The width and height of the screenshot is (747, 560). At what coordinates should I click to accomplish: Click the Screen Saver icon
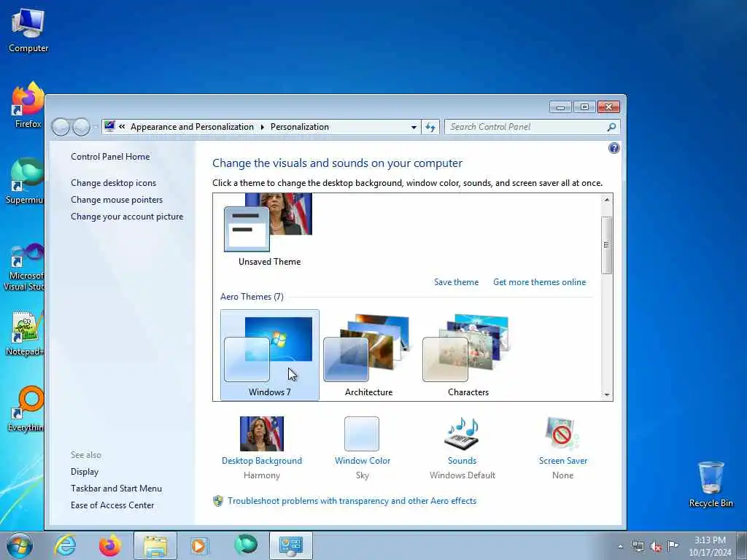tap(562, 434)
